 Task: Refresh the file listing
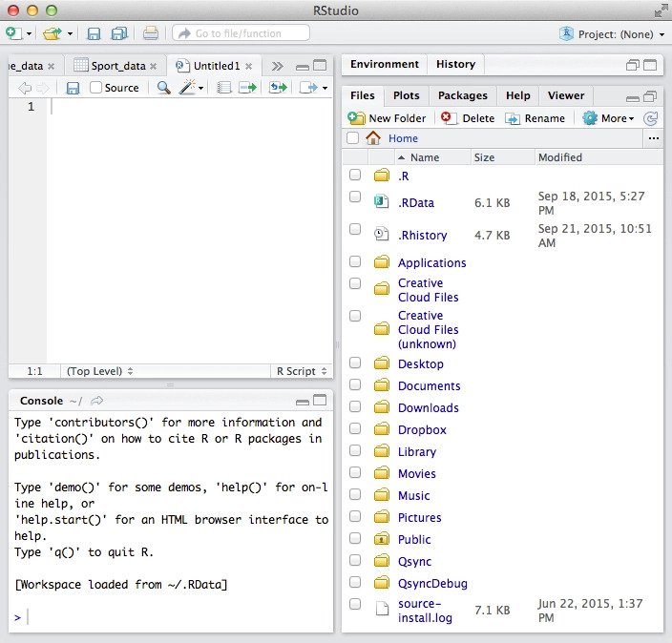[x=651, y=118]
